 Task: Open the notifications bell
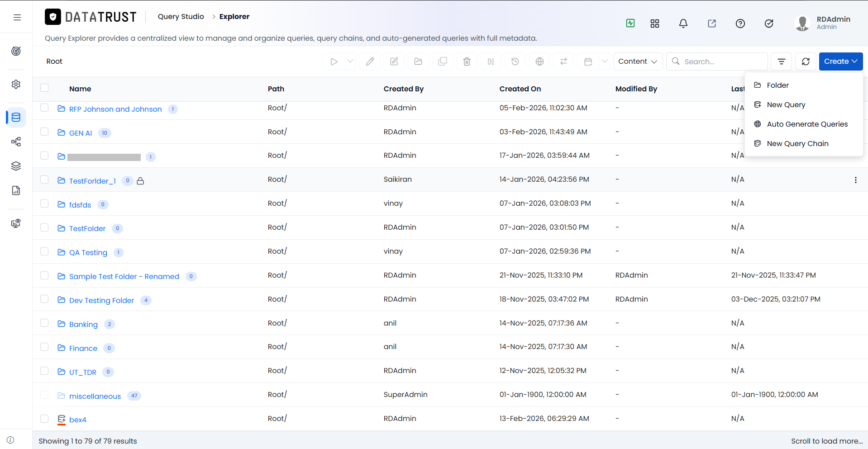click(x=683, y=24)
